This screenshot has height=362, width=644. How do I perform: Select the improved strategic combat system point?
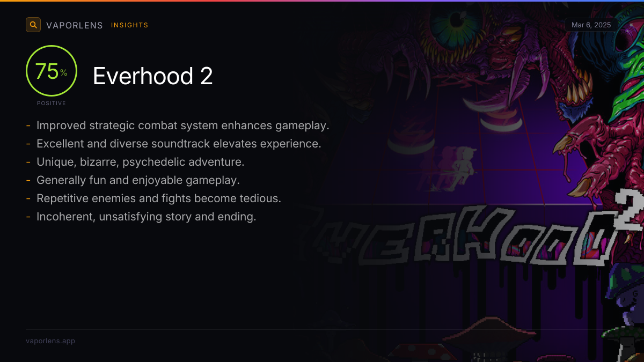182,125
